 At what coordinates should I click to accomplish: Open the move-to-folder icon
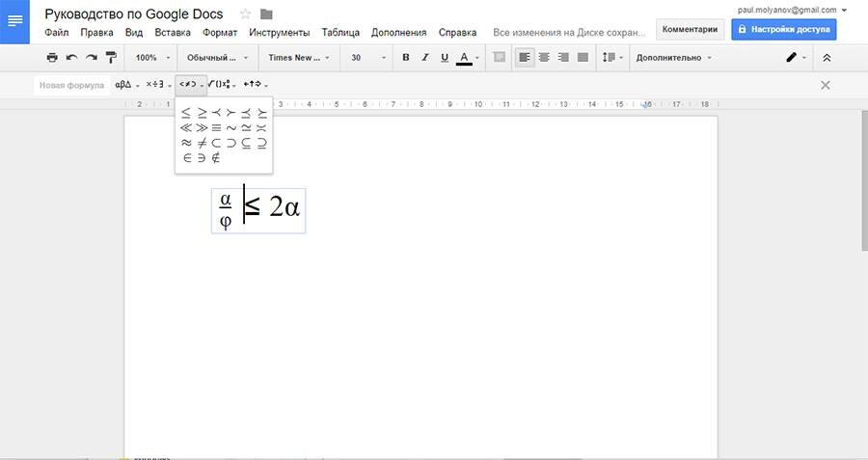266,14
